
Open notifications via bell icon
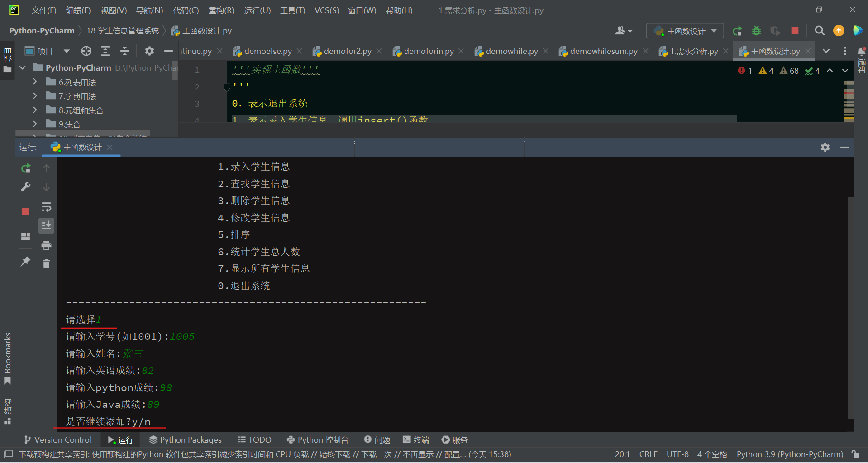tap(862, 51)
